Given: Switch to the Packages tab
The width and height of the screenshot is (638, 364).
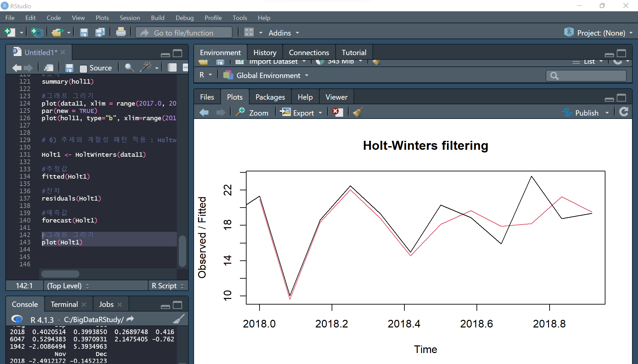Looking at the screenshot, I should [x=270, y=97].
